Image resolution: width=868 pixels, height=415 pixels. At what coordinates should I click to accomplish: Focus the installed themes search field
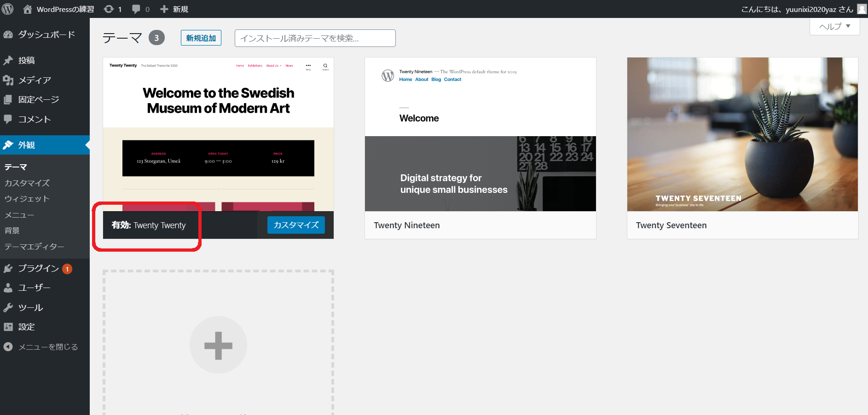tap(315, 38)
